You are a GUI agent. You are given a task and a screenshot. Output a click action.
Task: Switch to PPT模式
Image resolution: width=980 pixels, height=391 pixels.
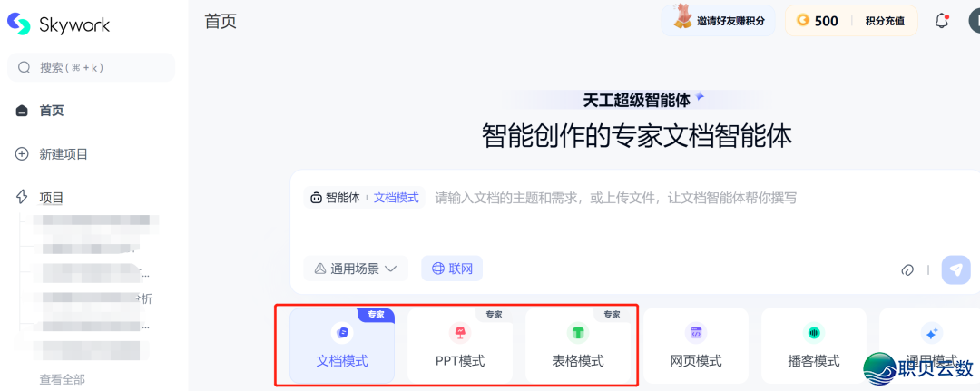coord(460,346)
